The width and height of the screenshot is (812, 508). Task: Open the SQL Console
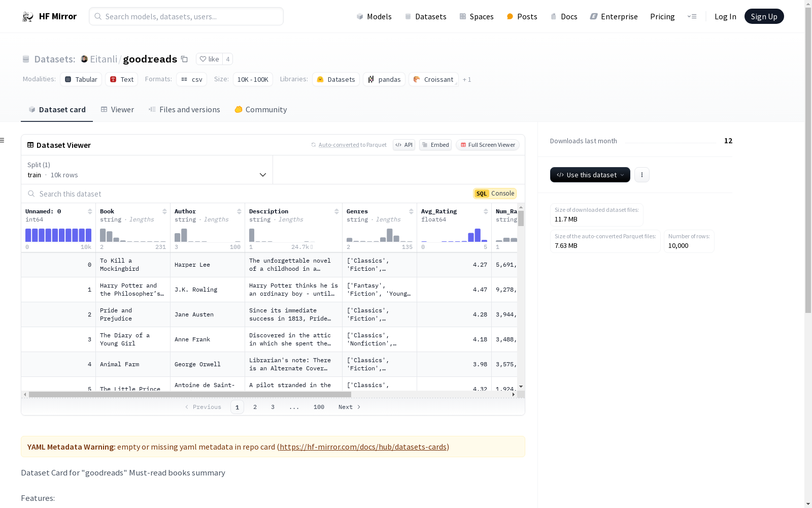tap(495, 194)
